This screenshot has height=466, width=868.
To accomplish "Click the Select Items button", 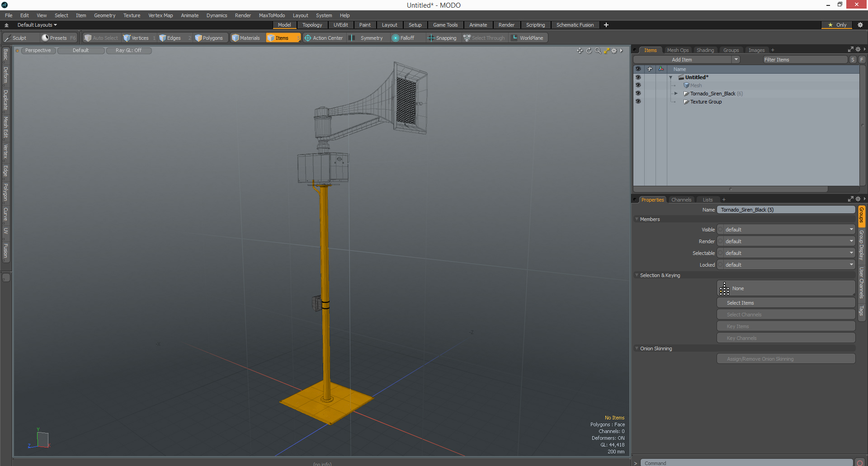I will (786, 303).
